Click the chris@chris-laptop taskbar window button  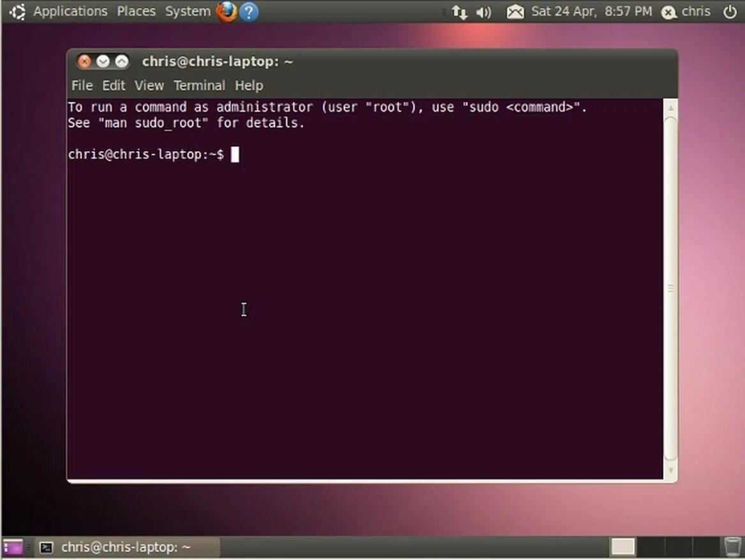point(128,547)
